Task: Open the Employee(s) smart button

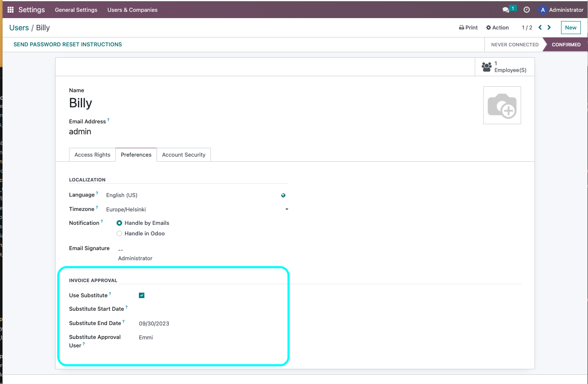Action: pyautogui.click(x=504, y=67)
